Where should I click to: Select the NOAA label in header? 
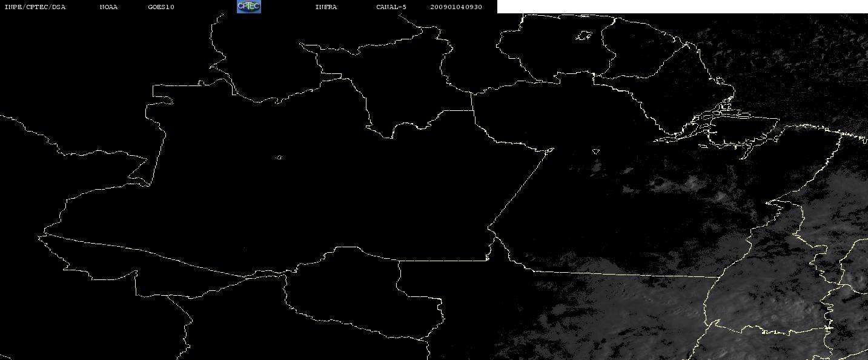coord(108,7)
